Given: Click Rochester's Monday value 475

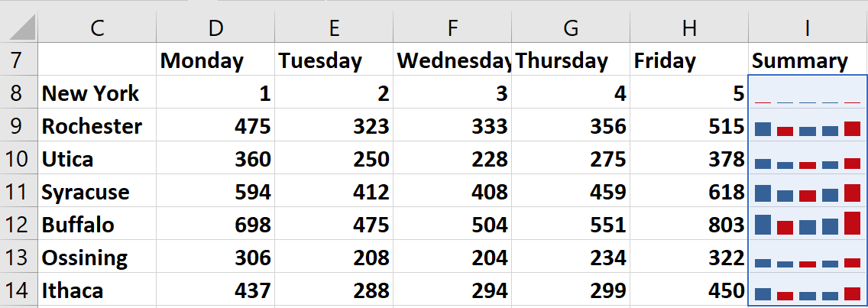Looking at the screenshot, I should click(x=215, y=127).
